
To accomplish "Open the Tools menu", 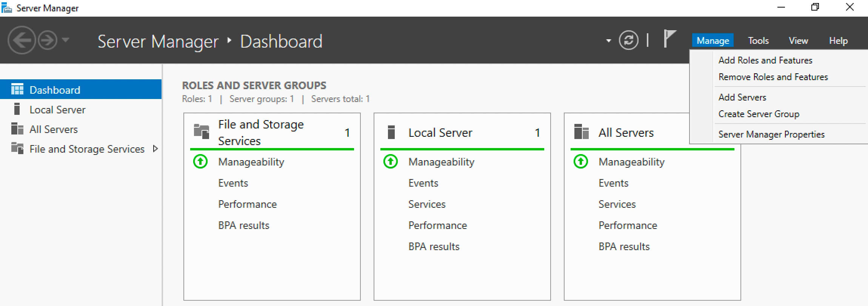I will 758,40.
